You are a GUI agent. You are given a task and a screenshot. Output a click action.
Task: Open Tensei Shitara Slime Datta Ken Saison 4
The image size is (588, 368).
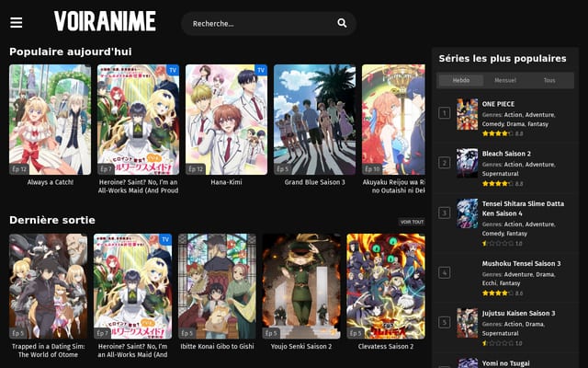[523, 209]
